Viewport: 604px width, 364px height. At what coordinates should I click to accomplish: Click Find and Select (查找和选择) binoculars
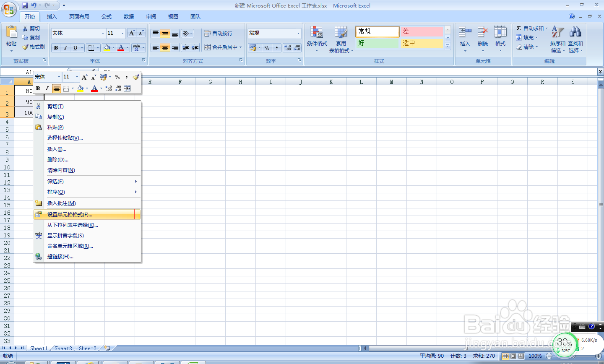(x=575, y=32)
